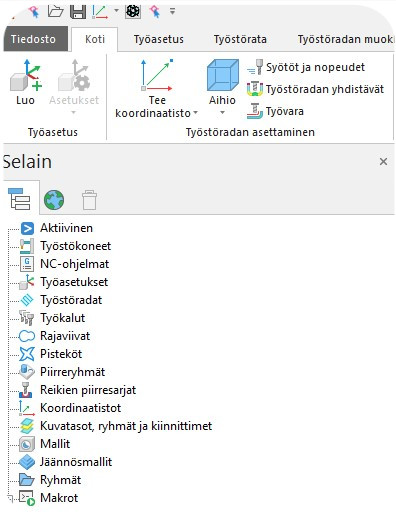The width and height of the screenshot is (396, 523).
Task: Click the Aihio block icon
Action: [x=223, y=75]
